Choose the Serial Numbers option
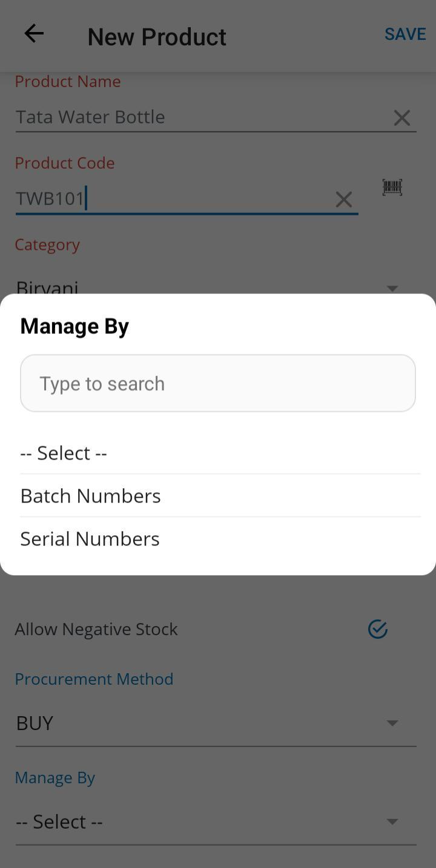This screenshot has width=436, height=868. click(x=90, y=539)
